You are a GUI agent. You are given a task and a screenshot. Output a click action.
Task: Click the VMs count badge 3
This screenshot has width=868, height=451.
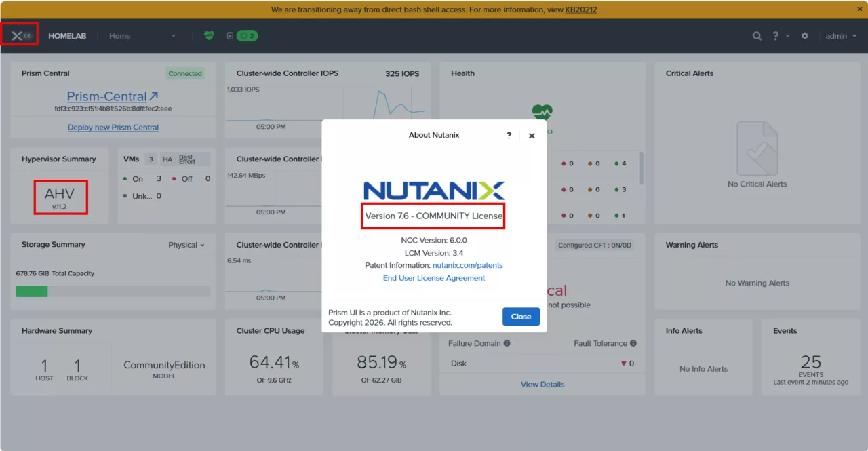tap(151, 159)
